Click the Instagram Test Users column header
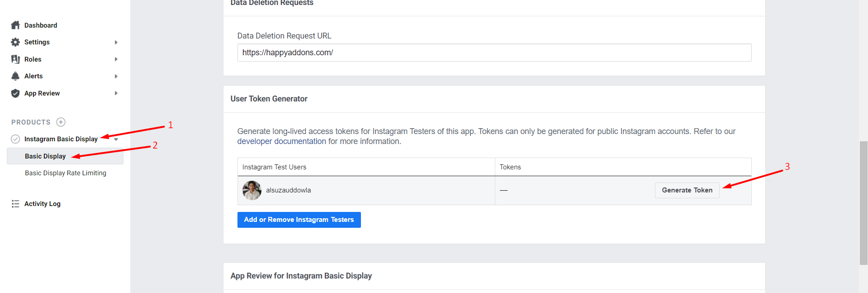 [274, 167]
